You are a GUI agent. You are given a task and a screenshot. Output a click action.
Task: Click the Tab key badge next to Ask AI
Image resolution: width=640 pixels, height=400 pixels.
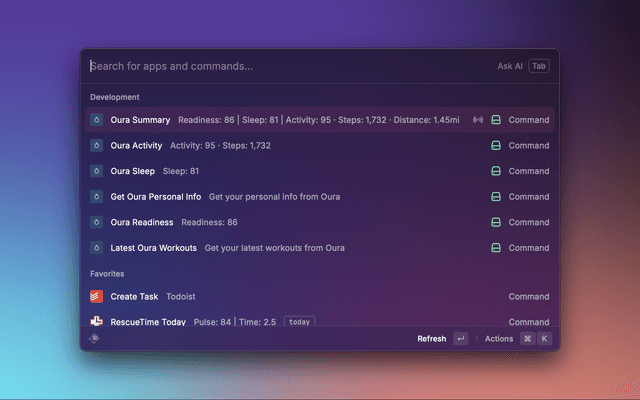coord(539,66)
